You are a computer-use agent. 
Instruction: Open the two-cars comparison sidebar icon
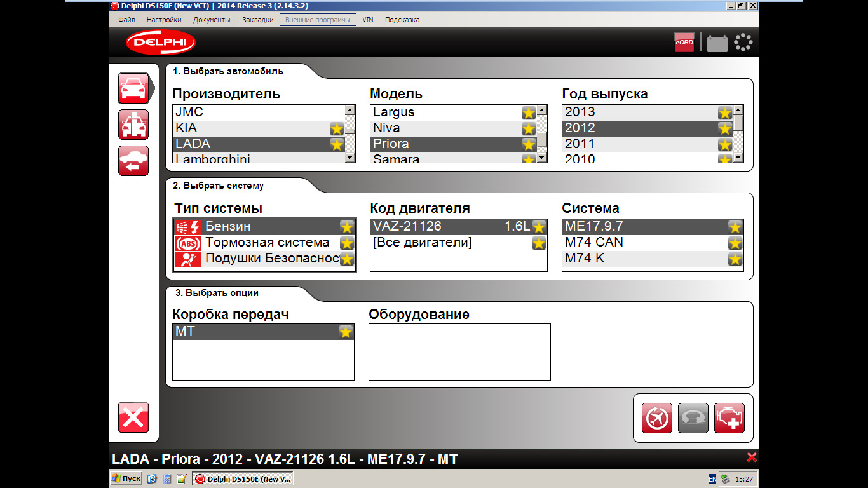[x=133, y=125]
